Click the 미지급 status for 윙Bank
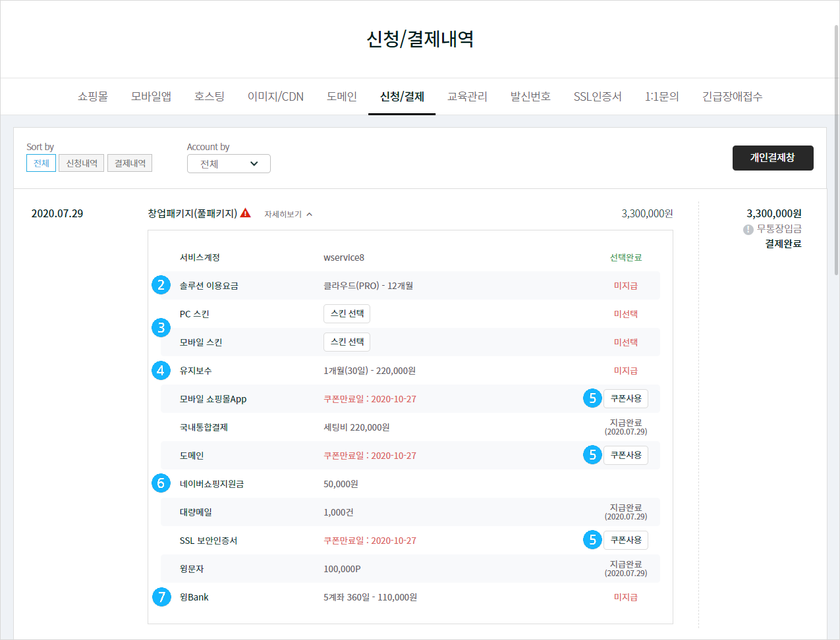840x640 pixels. 626,597
